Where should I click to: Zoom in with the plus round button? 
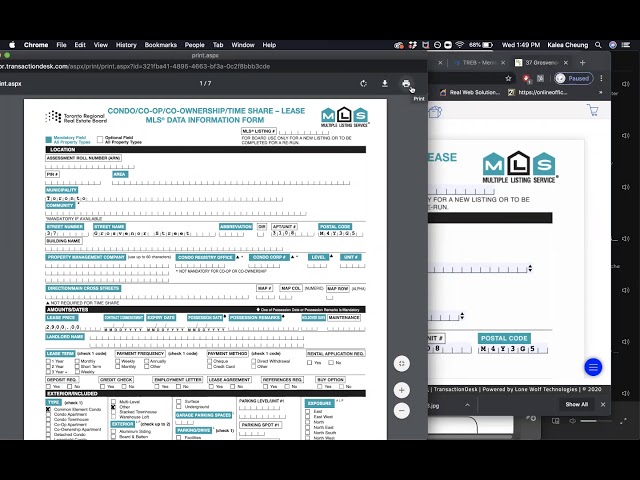[x=402, y=391]
